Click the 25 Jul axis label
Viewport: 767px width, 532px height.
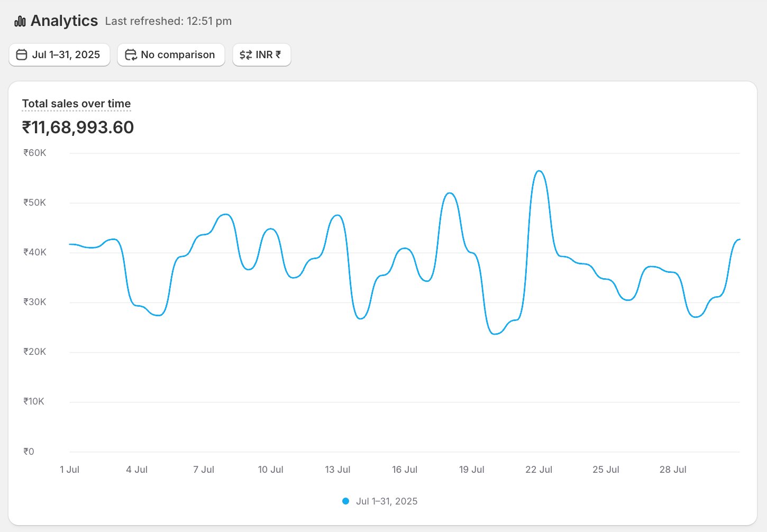606,470
